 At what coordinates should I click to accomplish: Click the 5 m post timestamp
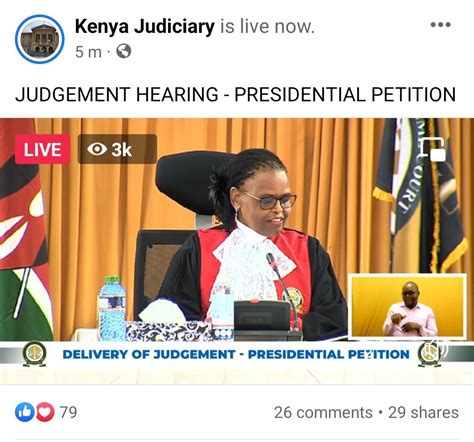click(88, 52)
